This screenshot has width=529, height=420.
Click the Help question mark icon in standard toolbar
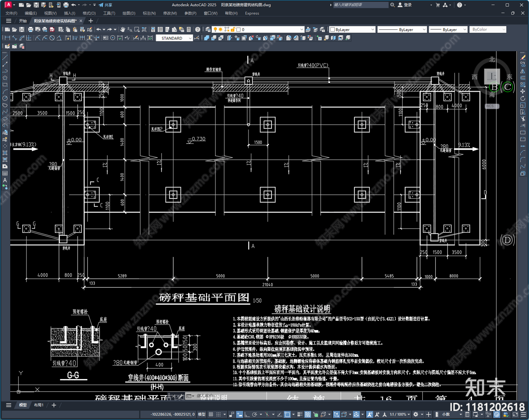198,29
